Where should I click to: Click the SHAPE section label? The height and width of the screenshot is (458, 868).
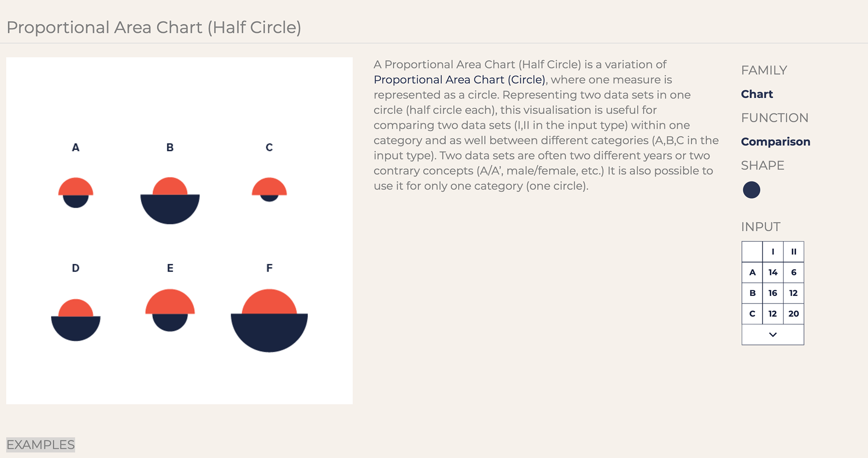coord(763,166)
